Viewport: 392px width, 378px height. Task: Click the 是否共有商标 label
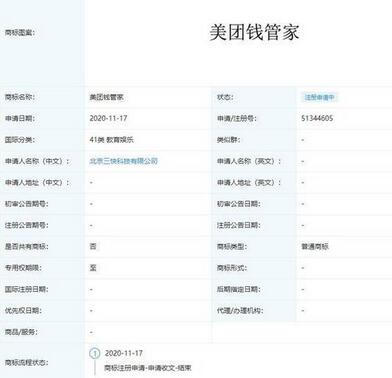coord(26,246)
